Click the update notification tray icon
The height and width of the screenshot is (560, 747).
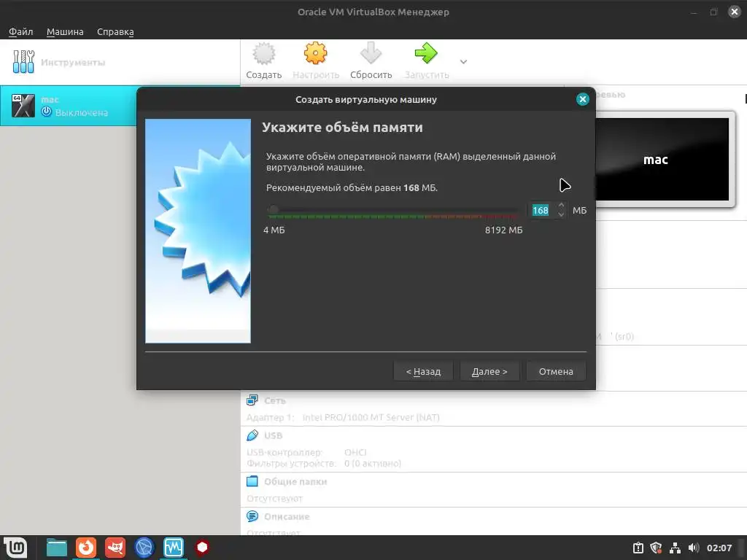click(638, 548)
